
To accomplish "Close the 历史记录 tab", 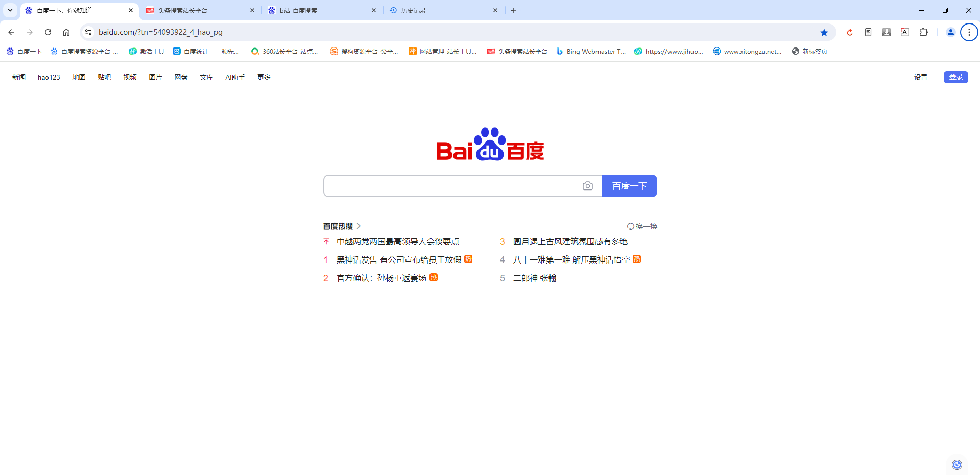I will pos(495,10).
